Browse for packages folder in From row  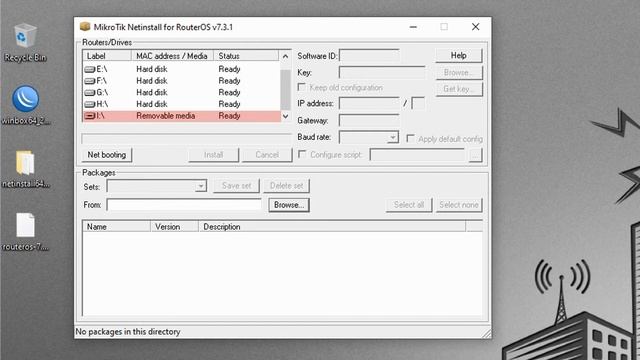pyautogui.click(x=289, y=205)
